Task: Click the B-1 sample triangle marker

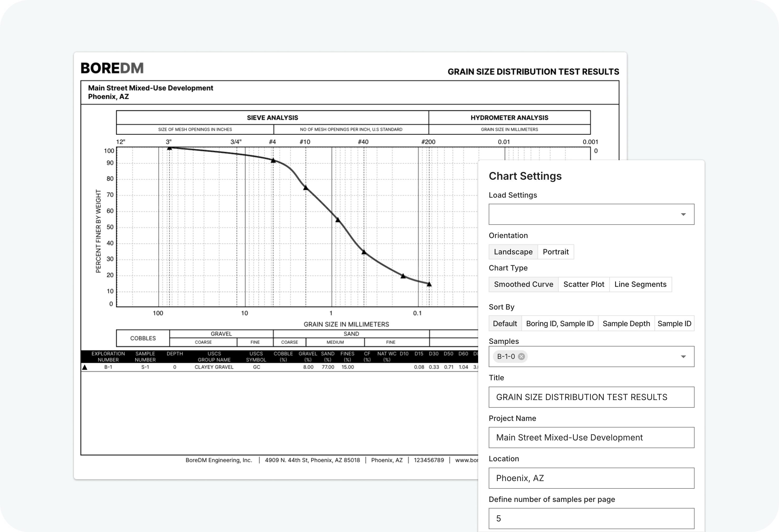Action: [85, 367]
